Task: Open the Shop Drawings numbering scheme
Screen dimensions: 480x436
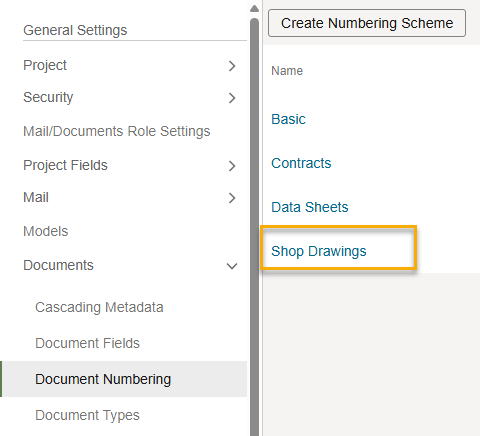Action: 319,251
